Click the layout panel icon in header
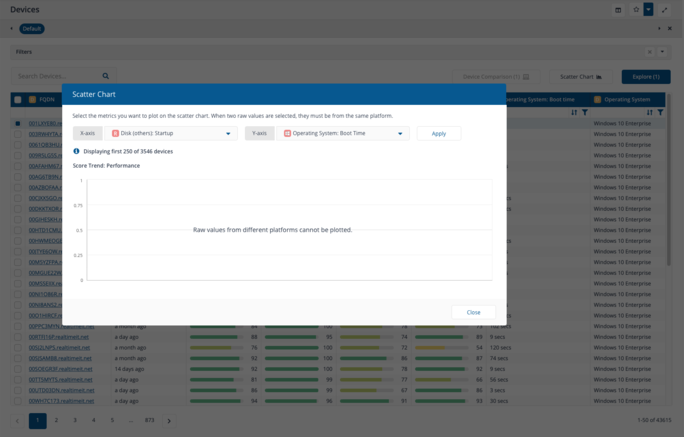Screen dimensions: 684x437 pyautogui.click(x=618, y=10)
